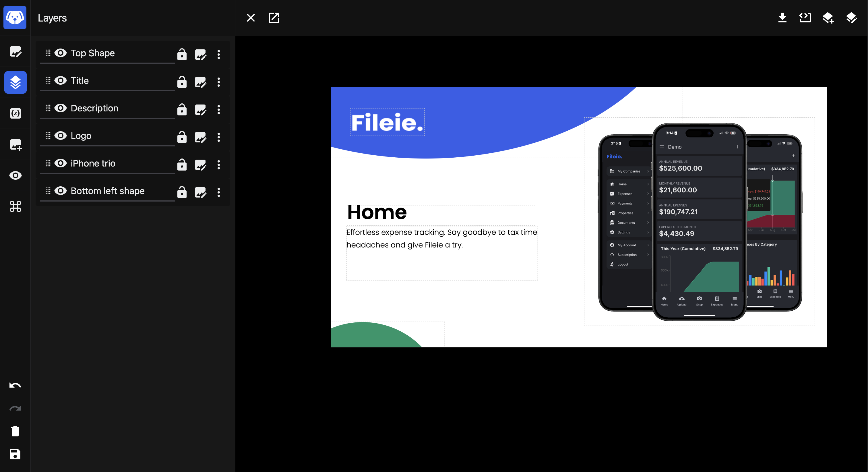Screen dimensions: 868x472
Task: Edit the Top Shape layer
Action: click(x=200, y=54)
